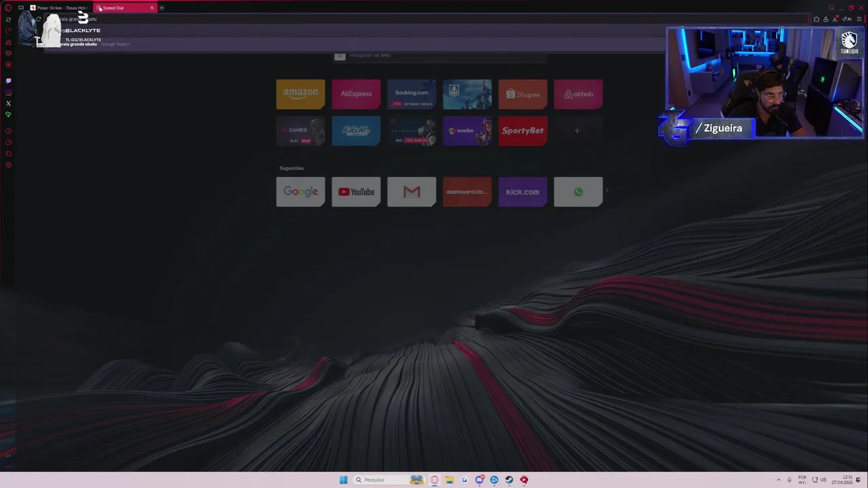
Task: Open the sidebar Player icon
Action: click(8, 131)
